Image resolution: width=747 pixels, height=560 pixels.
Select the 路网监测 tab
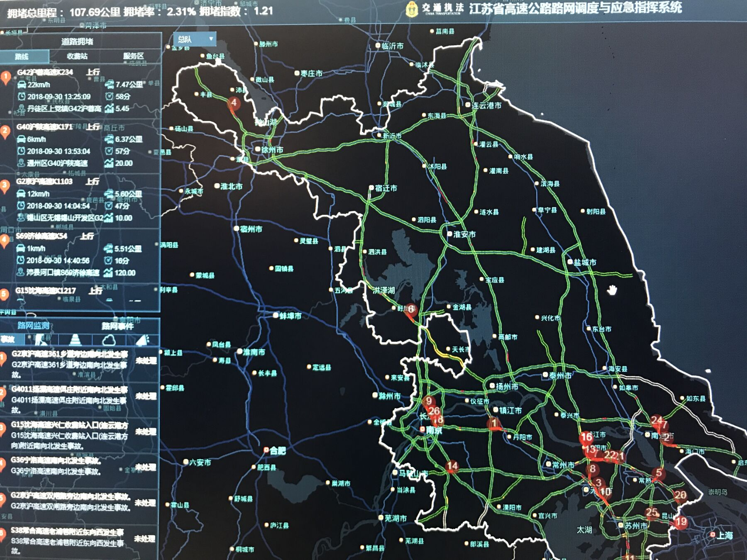(33, 326)
